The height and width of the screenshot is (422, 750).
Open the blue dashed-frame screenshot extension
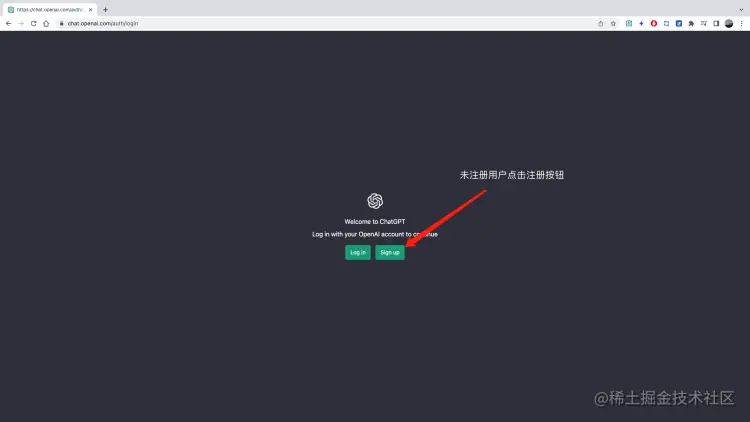tap(666, 23)
